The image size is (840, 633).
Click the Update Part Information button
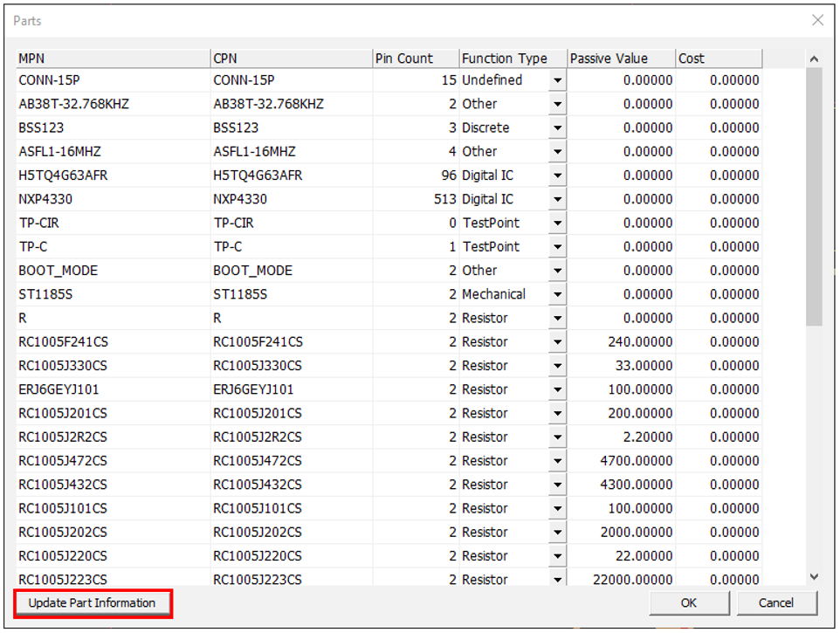(92, 603)
